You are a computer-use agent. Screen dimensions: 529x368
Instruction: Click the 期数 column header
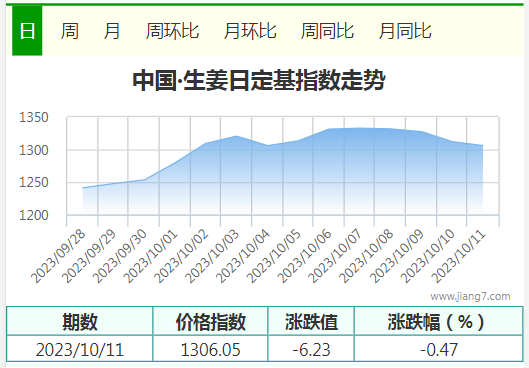coord(80,321)
